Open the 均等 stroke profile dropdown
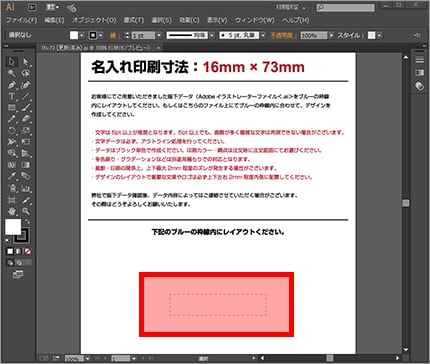This screenshot has height=364, width=430. click(x=212, y=35)
